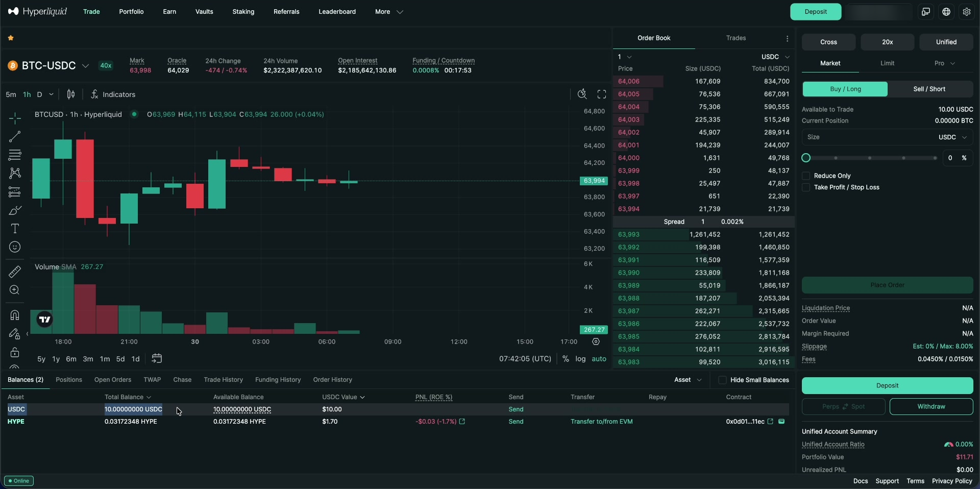Open the chart timeframe dropdown arrow
The width and height of the screenshot is (980, 489).
51,94
